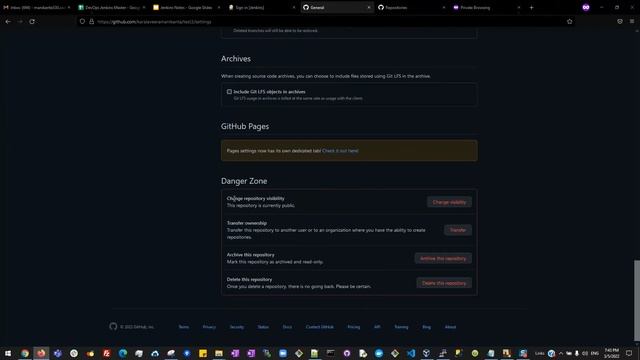Click the tracking protection shield toolbar icon

pyautogui.click(x=620, y=22)
